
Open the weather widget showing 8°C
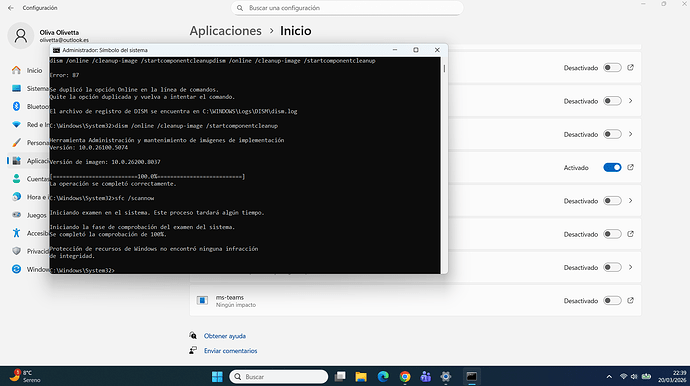pyautogui.click(x=24, y=376)
